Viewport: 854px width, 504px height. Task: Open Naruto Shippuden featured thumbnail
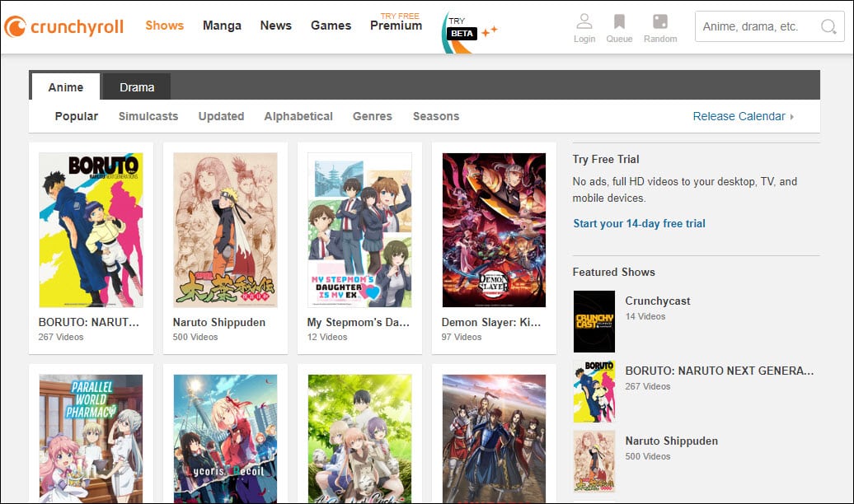click(x=594, y=461)
